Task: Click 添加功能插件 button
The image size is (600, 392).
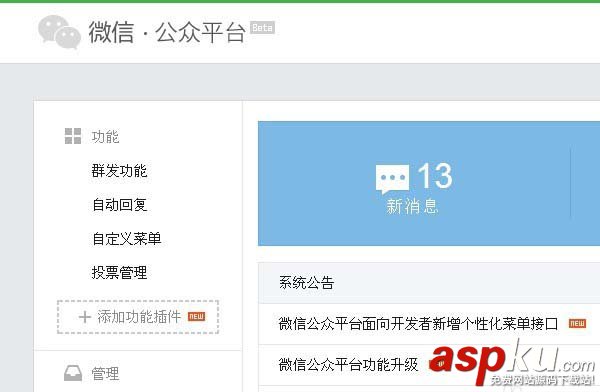Action: click(138, 317)
